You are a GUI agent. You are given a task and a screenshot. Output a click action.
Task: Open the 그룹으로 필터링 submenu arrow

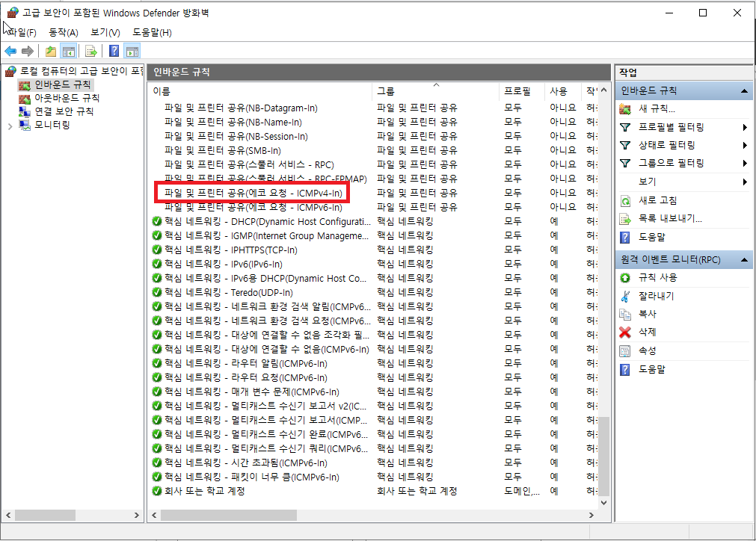click(745, 164)
